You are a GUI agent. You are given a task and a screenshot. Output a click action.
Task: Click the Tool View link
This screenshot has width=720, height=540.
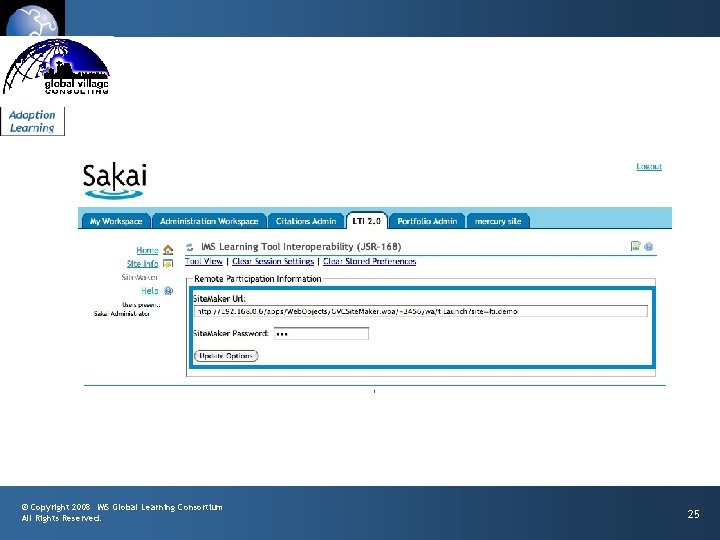coord(204,261)
